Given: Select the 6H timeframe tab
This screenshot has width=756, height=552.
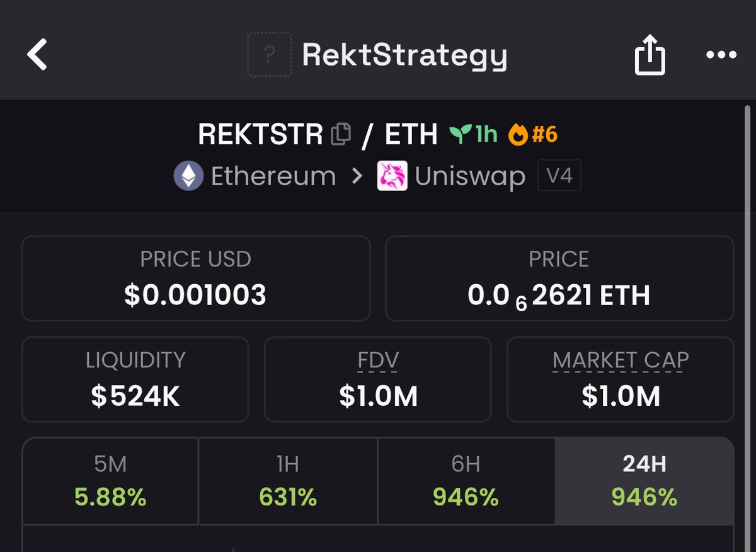Looking at the screenshot, I should pos(466,481).
